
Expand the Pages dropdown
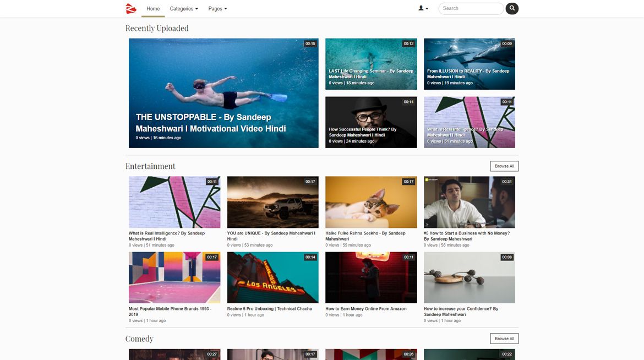click(217, 9)
